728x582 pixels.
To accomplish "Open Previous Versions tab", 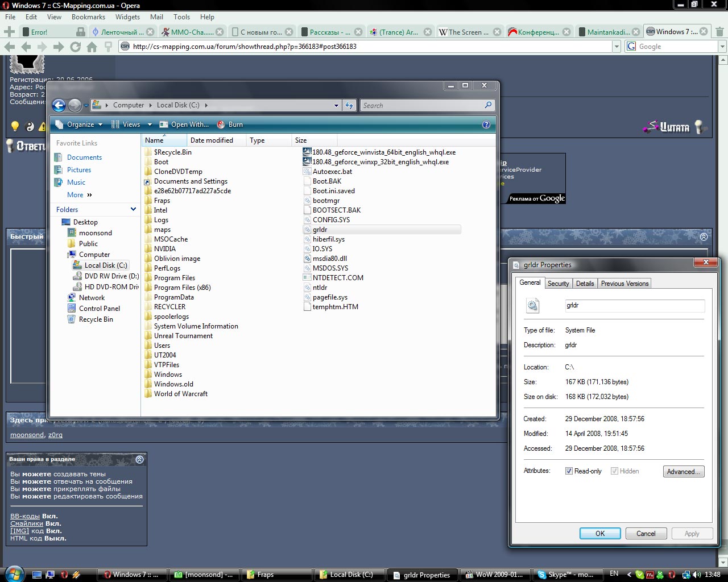I will click(624, 284).
